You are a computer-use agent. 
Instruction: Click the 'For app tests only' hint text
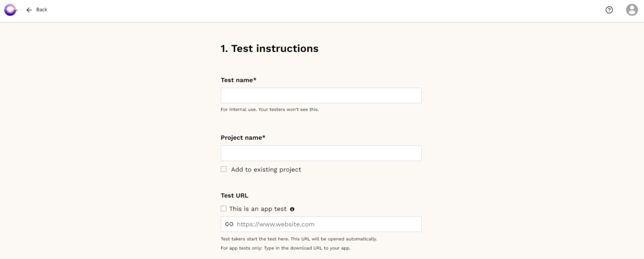click(x=285, y=249)
